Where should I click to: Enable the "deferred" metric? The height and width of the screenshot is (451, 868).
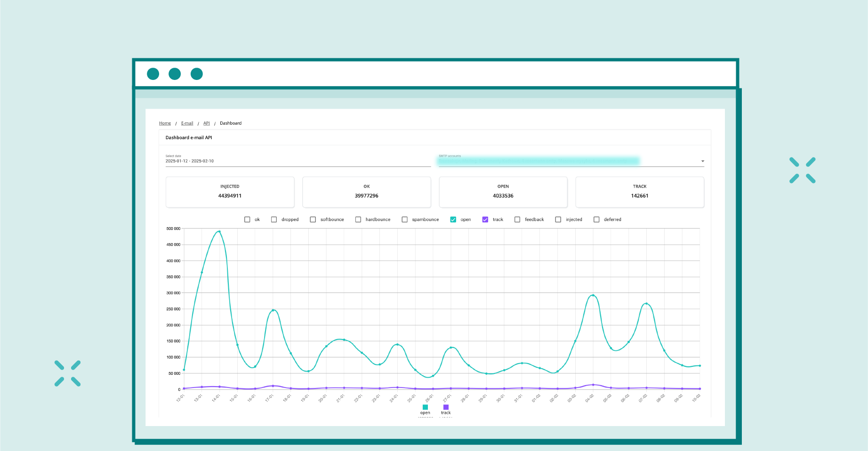coord(597,219)
